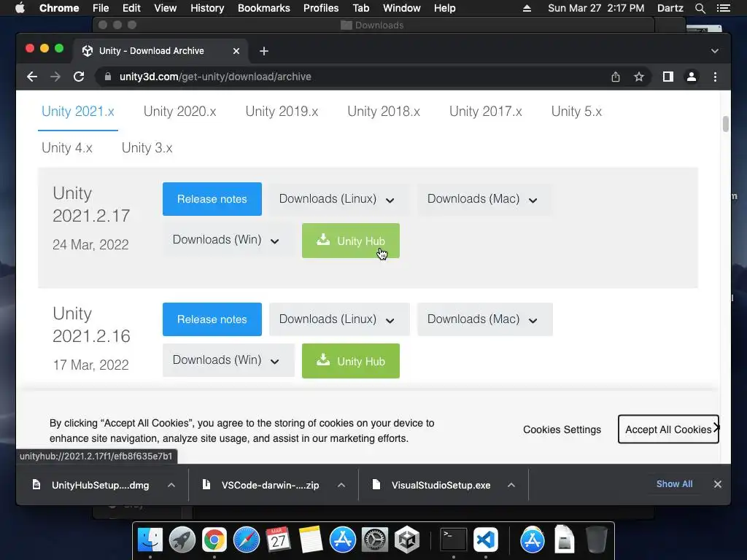Open a new tab with the plus button
The height and width of the screenshot is (560, 747).
click(264, 51)
